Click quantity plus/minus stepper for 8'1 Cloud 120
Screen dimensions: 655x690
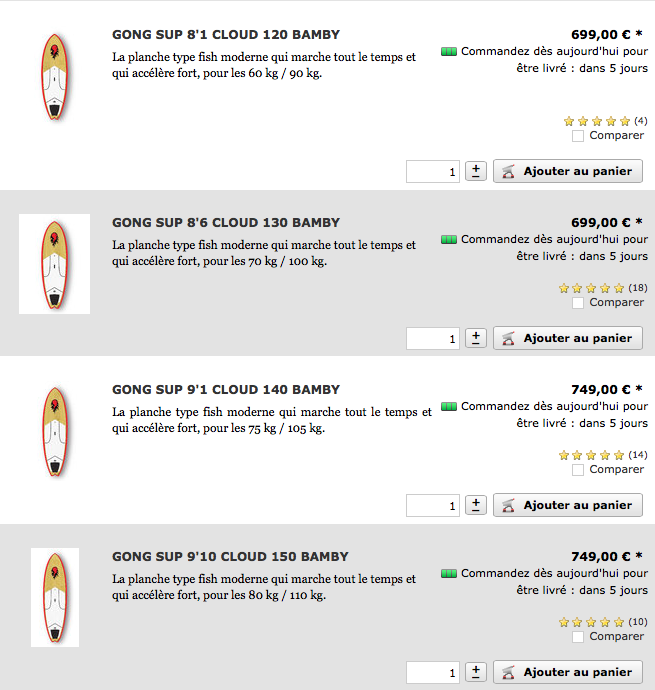476,171
